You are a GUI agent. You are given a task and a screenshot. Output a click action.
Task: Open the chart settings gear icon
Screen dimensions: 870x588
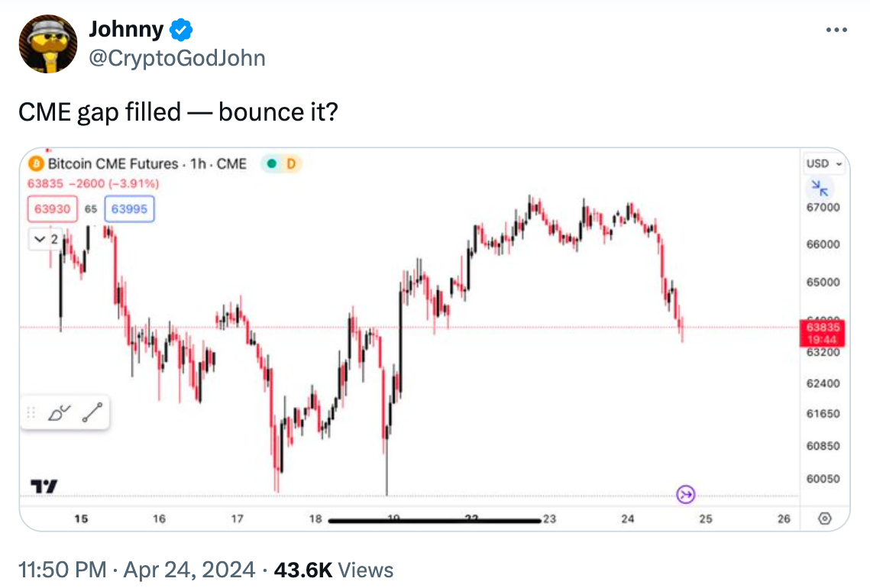pyautogui.click(x=825, y=518)
